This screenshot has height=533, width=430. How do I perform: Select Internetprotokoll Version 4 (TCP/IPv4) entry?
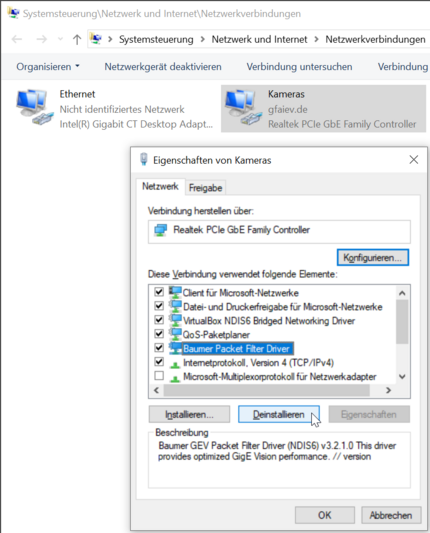point(258,363)
